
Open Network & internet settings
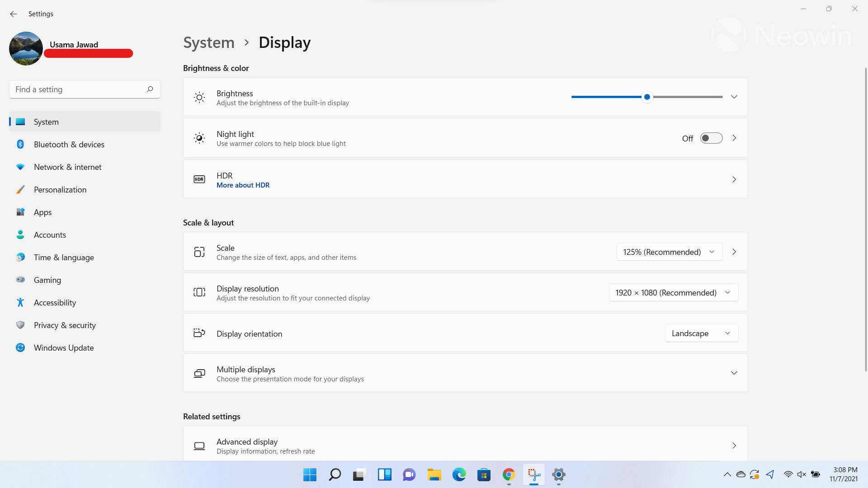(x=67, y=167)
